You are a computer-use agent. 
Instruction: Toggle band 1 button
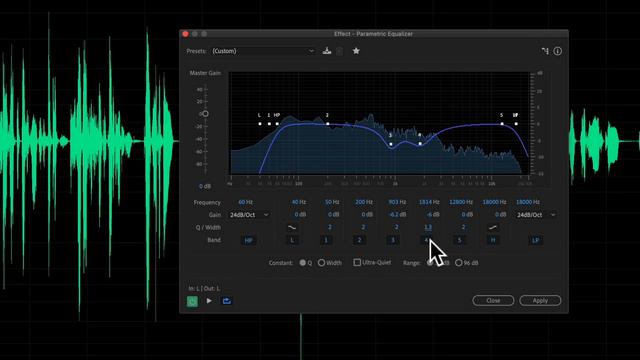coord(326,240)
